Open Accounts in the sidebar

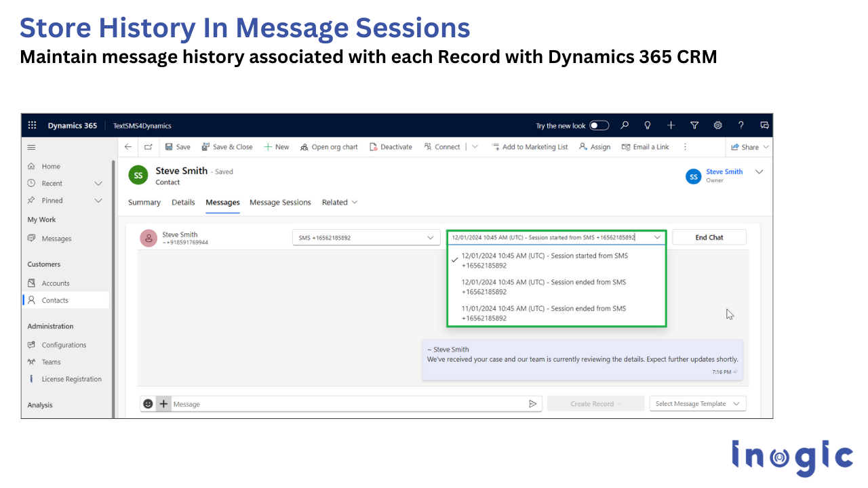click(56, 283)
